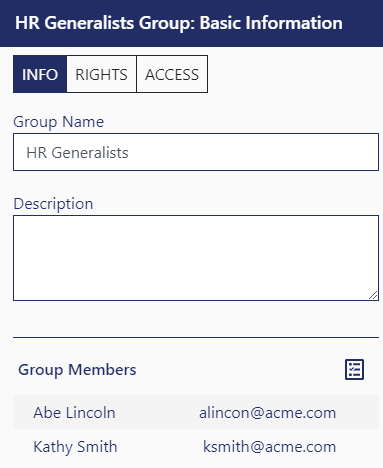Click the Description label
Image resolution: width=383 pixels, height=468 pixels.
tap(53, 204)
